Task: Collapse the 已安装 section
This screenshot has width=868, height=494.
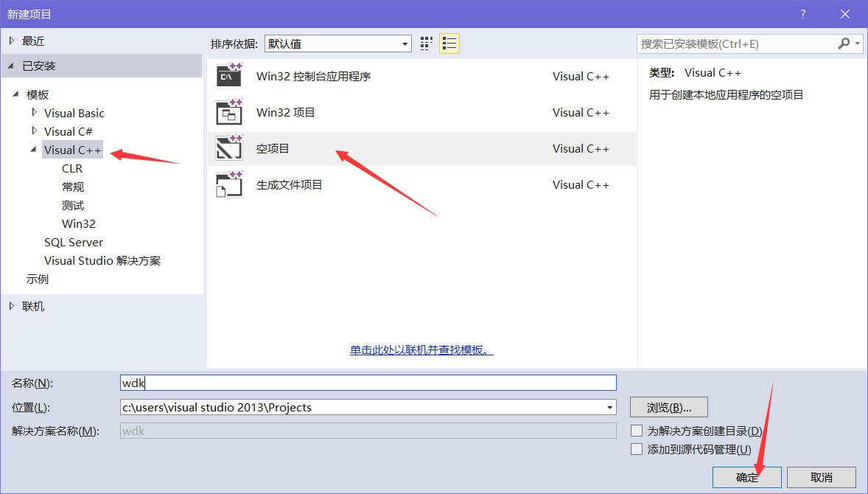Action: (11, 66)
